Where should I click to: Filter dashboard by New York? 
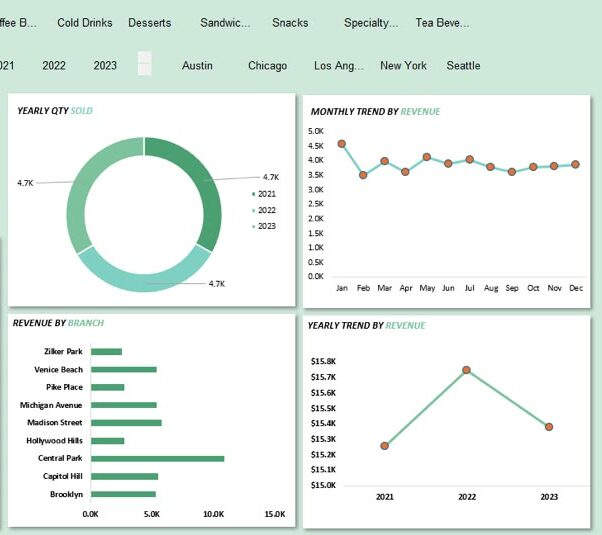click(404, 65)
